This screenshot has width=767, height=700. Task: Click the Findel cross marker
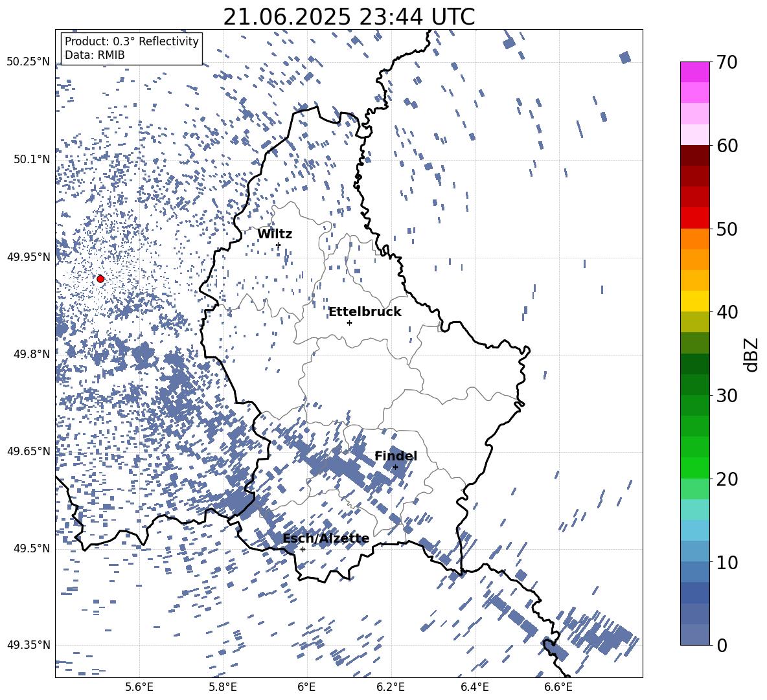pyautogui.click(x=395, y=468)
